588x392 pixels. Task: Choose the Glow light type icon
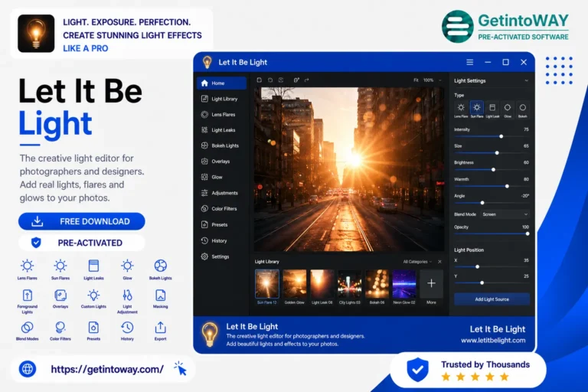click(508, 108)
